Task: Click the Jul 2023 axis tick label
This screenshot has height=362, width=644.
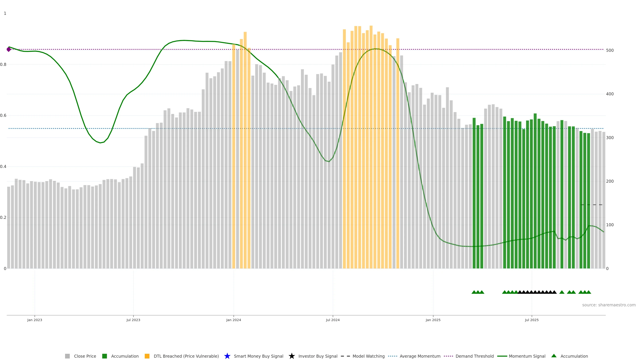Action: [x=133, y=320]
